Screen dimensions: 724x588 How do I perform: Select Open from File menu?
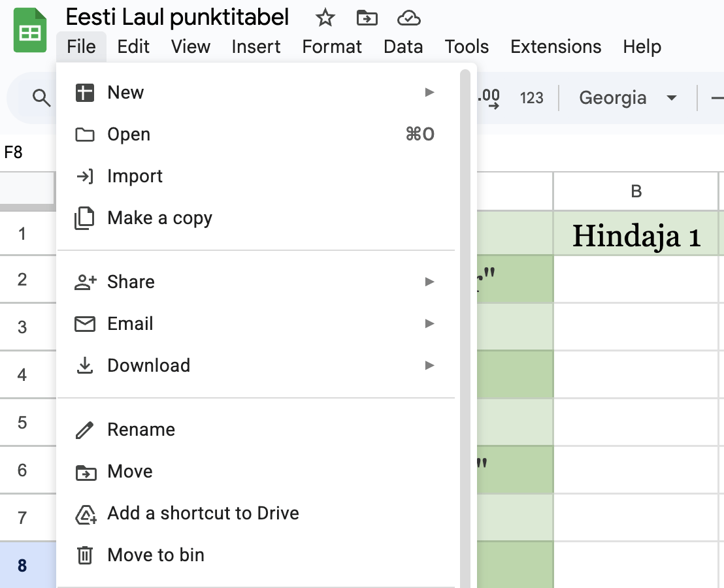tap(129, 135)
